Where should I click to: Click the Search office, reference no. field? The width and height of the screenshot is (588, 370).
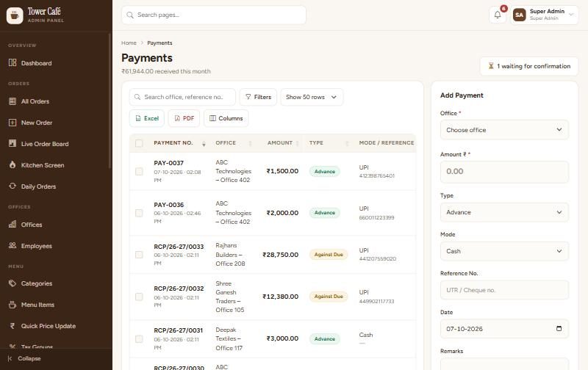click(182, 97)
